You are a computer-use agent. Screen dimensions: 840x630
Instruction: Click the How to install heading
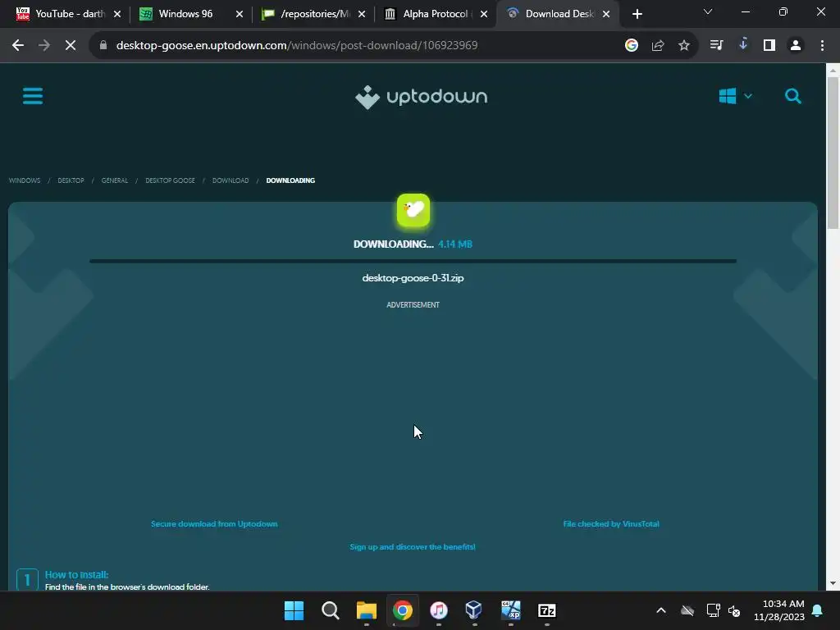pyautogui.click(x=76, y=575)
